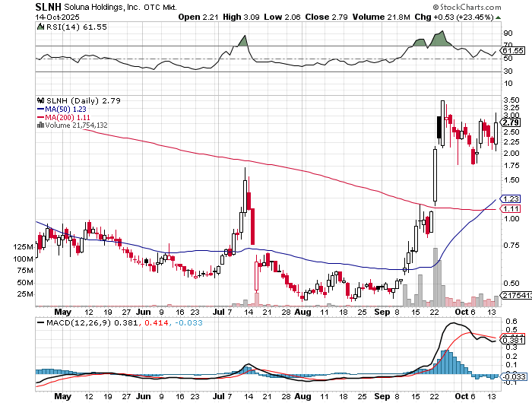The height and width of the screenshot is (403, 532).
Task: Click the 0.6 label on the MACD axis
Action: coord(511,321)
